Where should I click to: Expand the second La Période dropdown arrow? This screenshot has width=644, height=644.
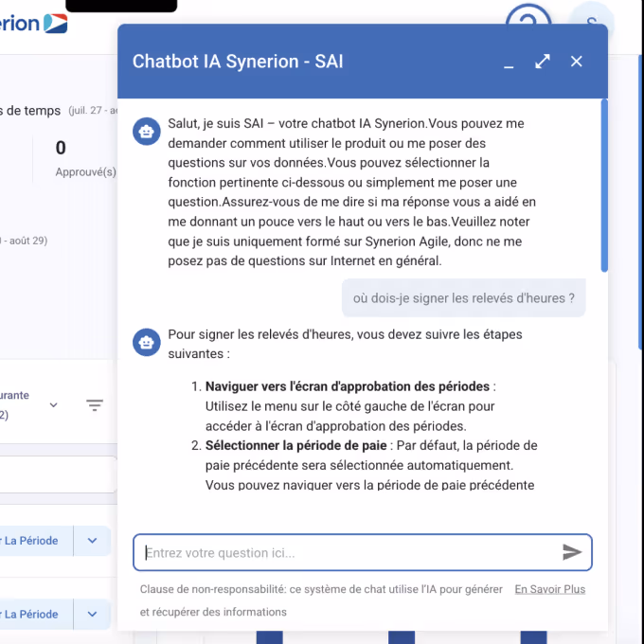pyautogui.click(x=93, y=614)
